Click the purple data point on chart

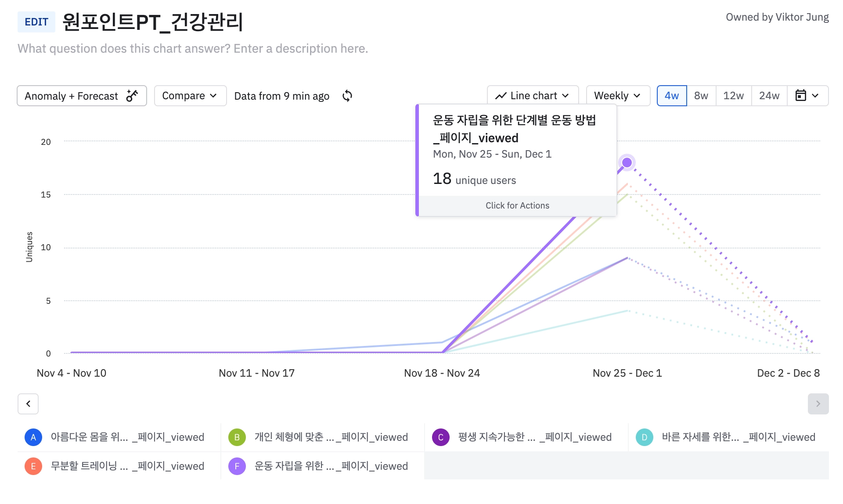point(627,162)
